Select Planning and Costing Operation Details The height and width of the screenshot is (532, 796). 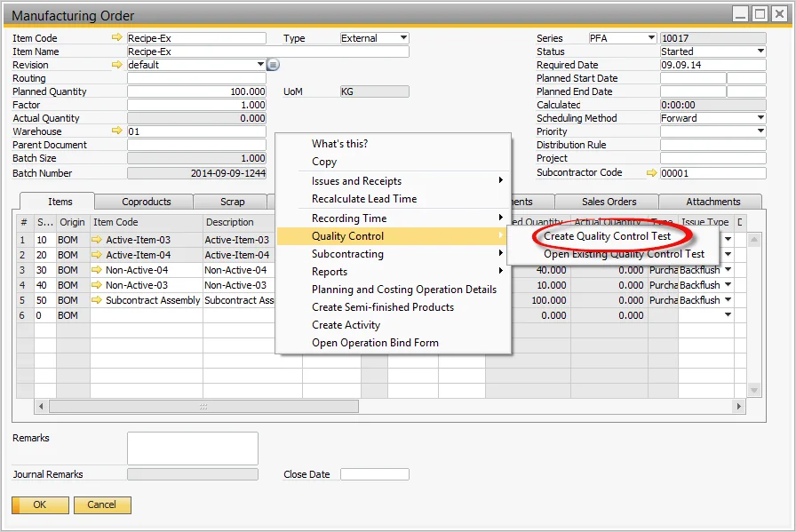click(x=394, y=290)
